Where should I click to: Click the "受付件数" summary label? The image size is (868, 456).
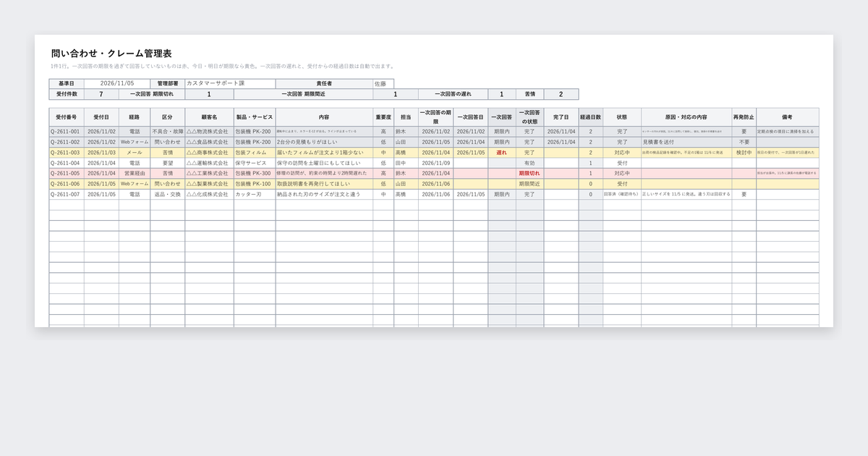(x=67, y=94)
